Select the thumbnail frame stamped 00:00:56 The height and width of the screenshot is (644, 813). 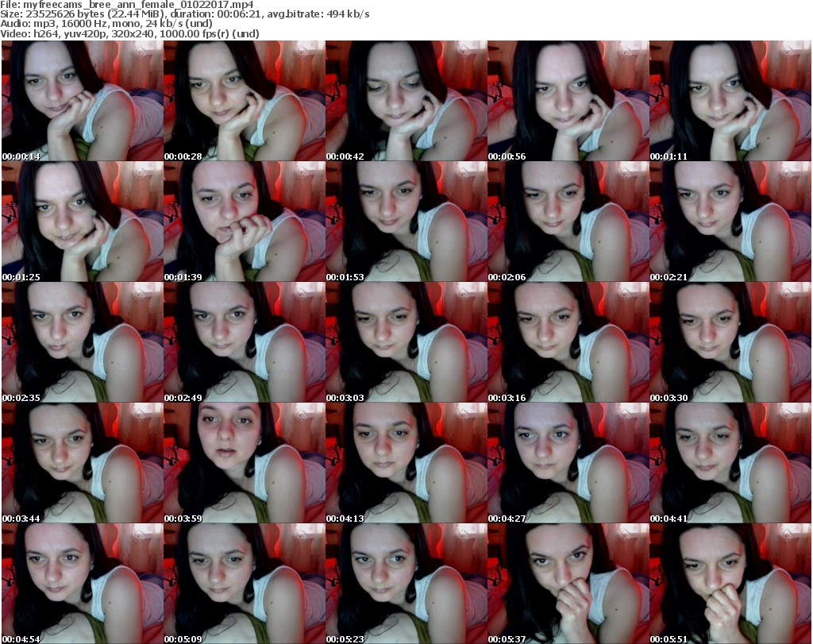(x=568, y=101)
